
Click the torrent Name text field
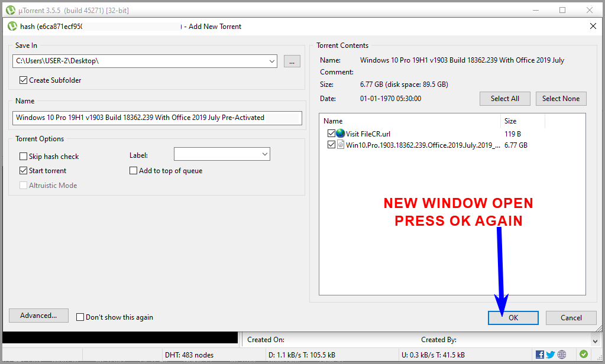tap(157, 118)
